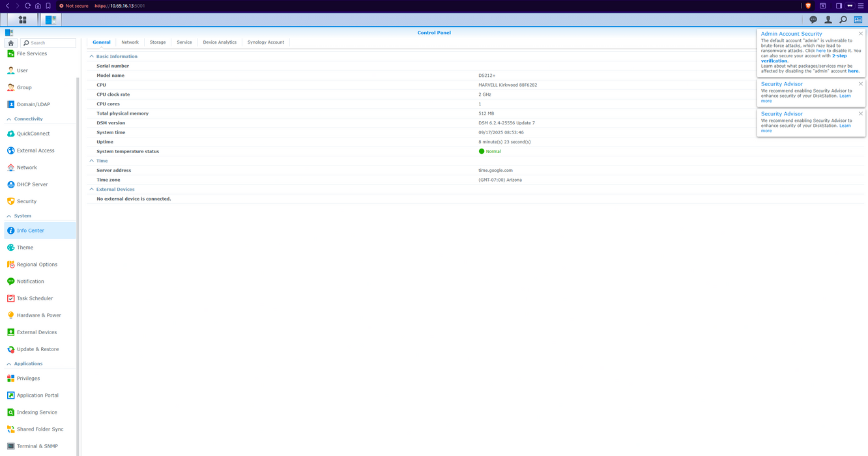Click the browser address bar URL
Image resolution: width=868 pixels, height=456 pixels.
tap(120, 6)
